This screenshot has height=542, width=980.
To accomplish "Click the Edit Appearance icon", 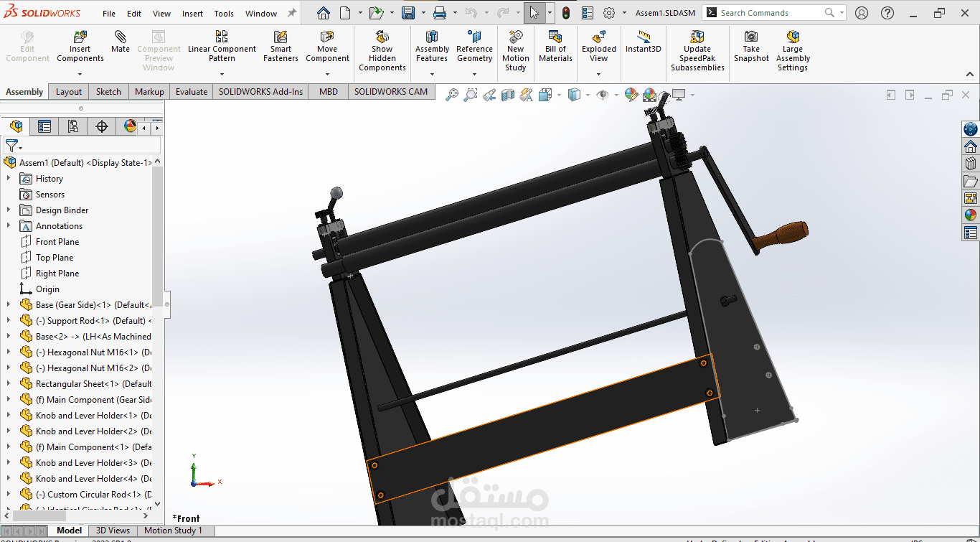I will click(x=631, y=95).
